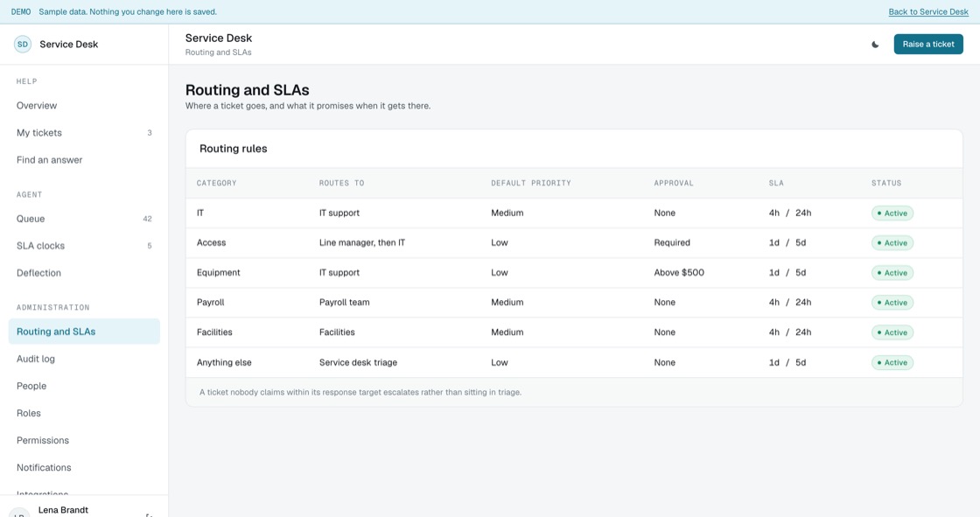Click the Queue count badge 42
The image size is (980, 517).
pos(148,219)
